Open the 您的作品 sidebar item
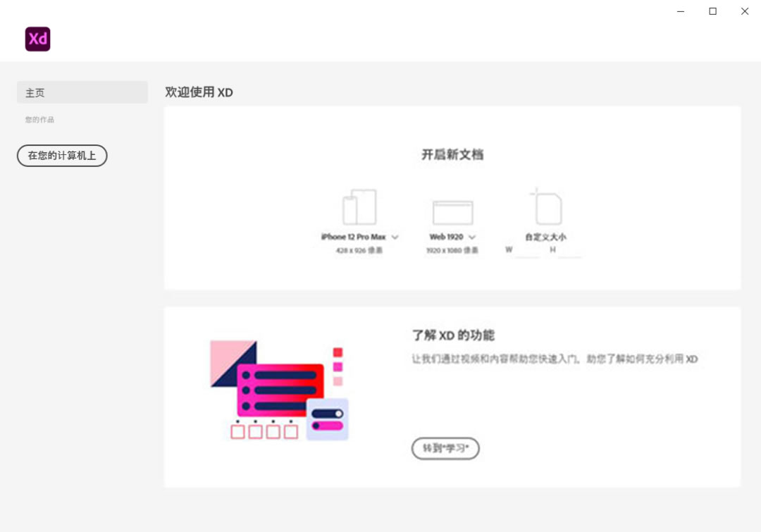Viewport: 761px width, 532px height. click(x=39, y=120)
